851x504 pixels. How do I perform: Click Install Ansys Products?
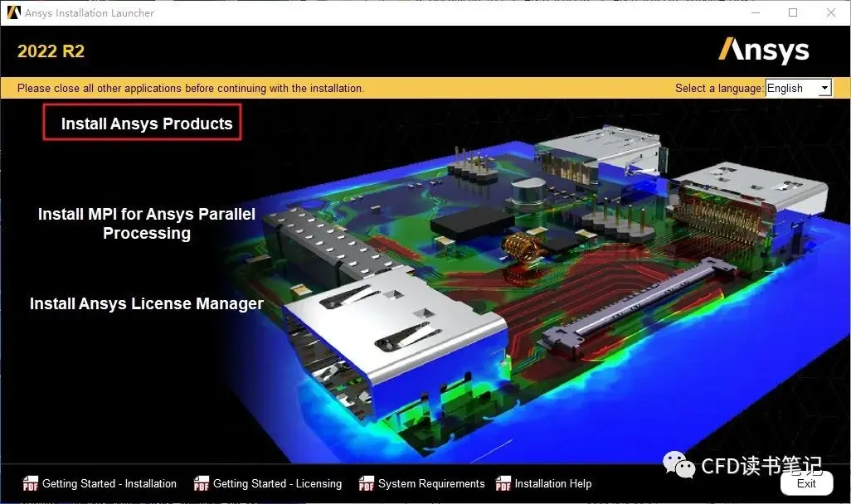(147, 124)
